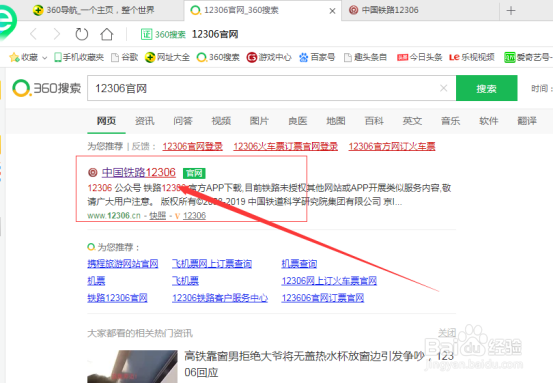Switch to the 360导航 tab

click(94, 10)
